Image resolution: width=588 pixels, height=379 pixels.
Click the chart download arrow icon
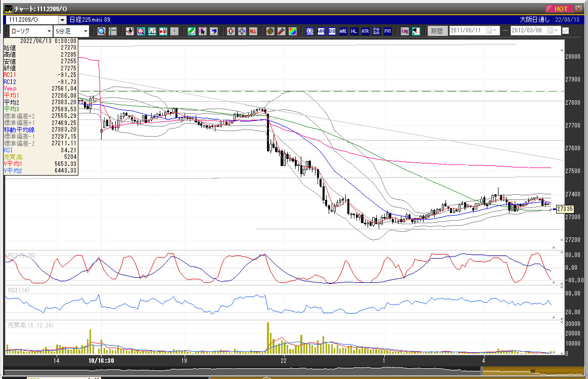click(x=130, y=31)
